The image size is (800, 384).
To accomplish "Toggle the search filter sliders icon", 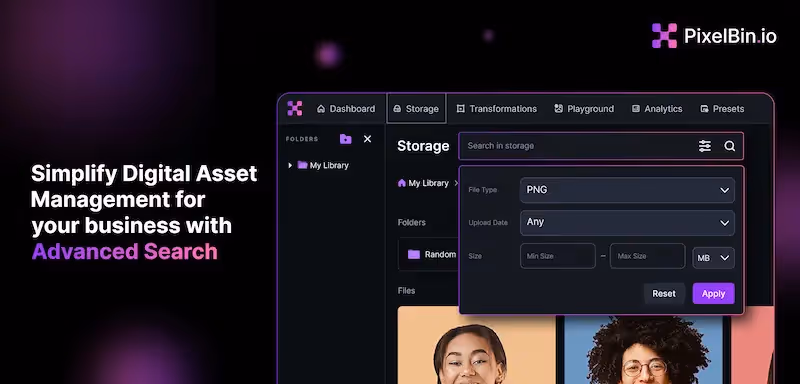I will 705,146.
